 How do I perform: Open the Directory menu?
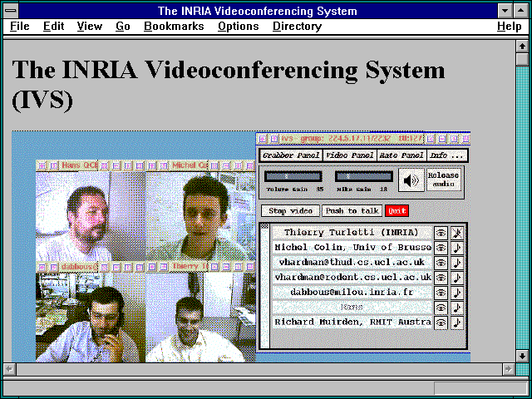(x=298, y=26)
